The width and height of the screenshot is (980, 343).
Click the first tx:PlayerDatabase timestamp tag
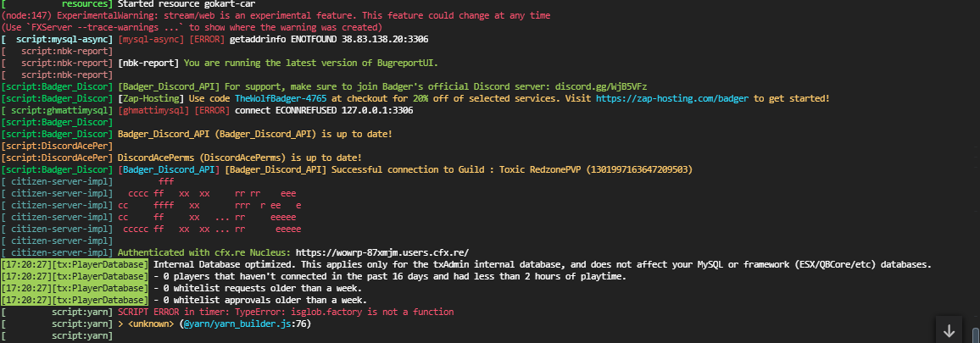tap(75, 265)
